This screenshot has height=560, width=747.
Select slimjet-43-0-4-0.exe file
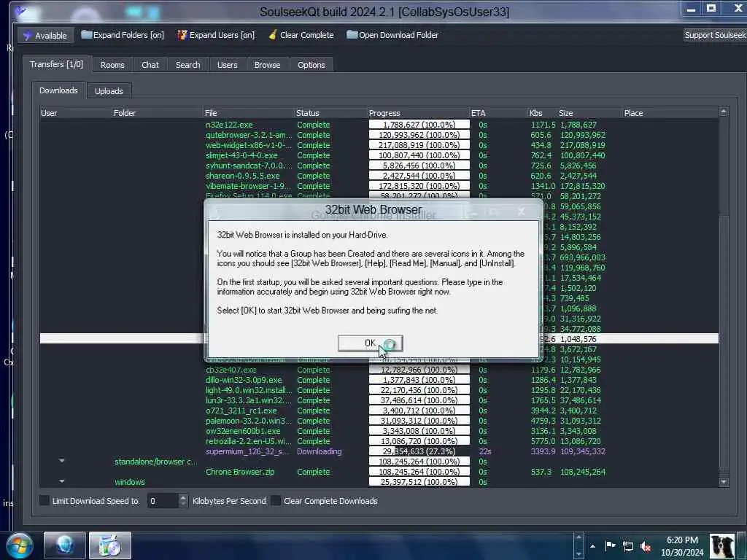pyautogui.click(x=241, y=155)
